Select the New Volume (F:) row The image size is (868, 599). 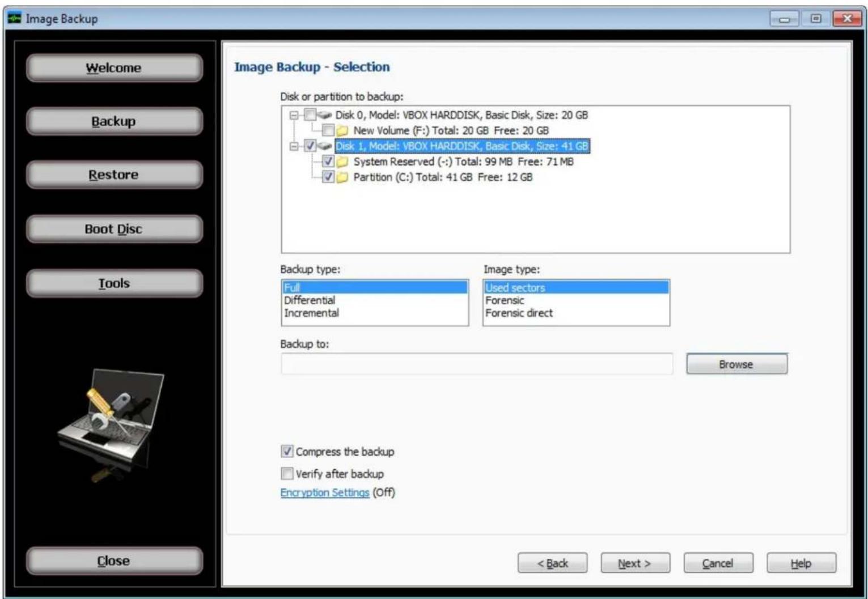point(451,130)
